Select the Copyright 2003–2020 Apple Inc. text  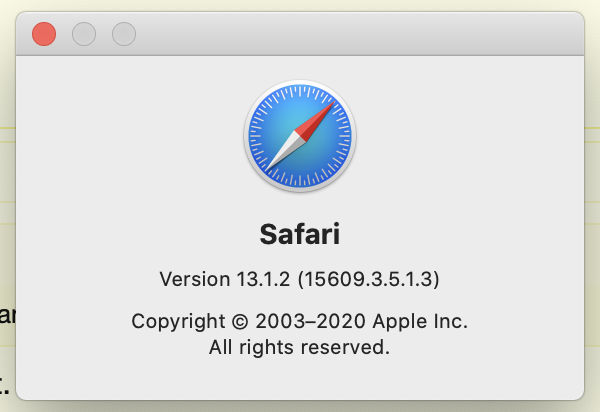pyautogui.click(x=300, y=321)
